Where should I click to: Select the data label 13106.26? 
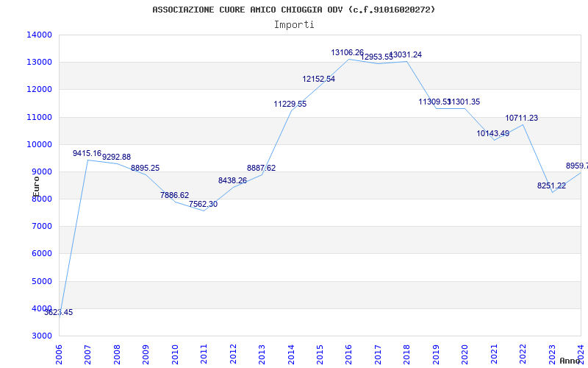pos(347,52)
